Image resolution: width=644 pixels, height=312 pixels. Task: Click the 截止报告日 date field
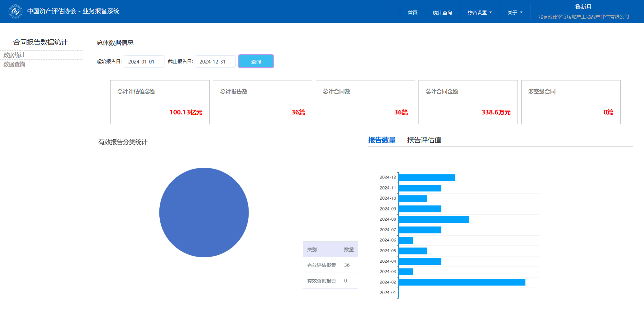(x=215, y=61)
